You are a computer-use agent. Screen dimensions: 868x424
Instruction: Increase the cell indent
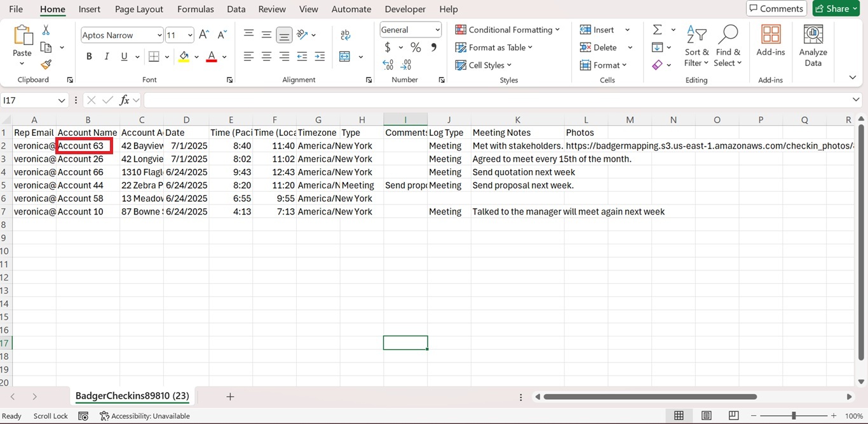320,56
